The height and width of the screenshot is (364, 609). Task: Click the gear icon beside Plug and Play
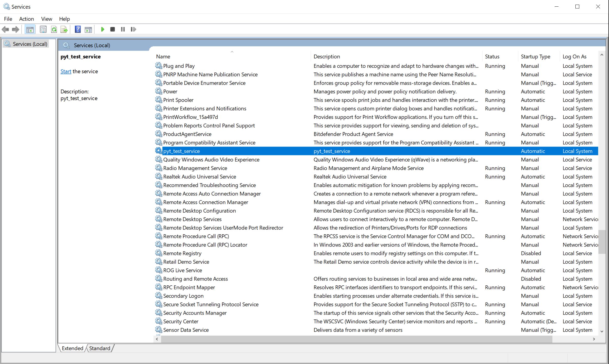(x=159, y=66)
